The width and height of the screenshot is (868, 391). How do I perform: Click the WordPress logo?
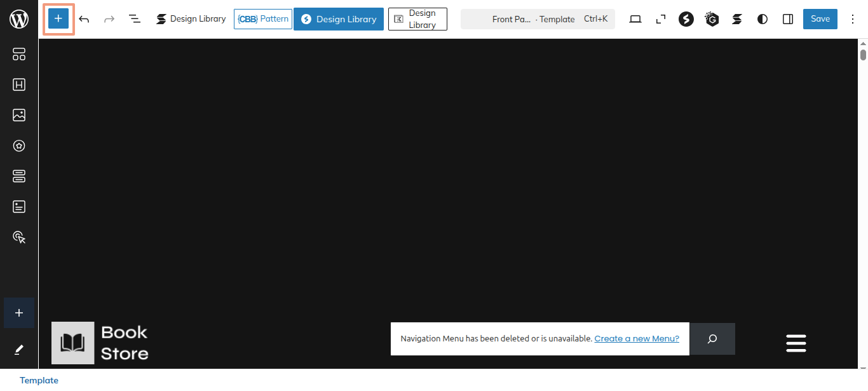pyautogui.click(x=19, y=19)
